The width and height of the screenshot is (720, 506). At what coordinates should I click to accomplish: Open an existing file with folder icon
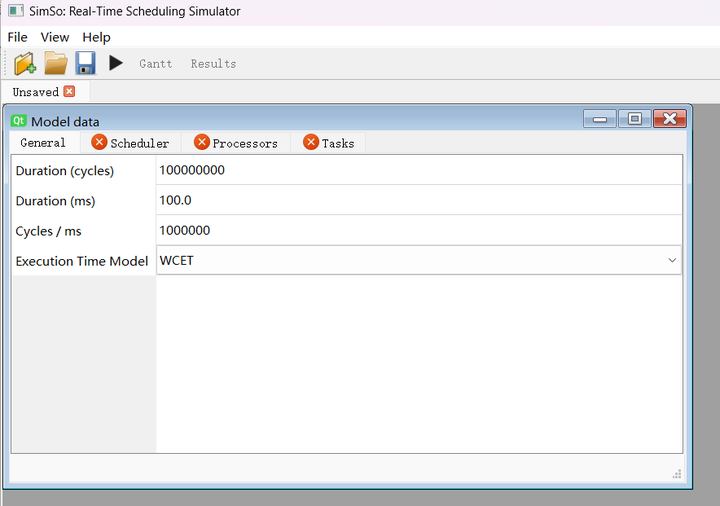coord(56,63)
